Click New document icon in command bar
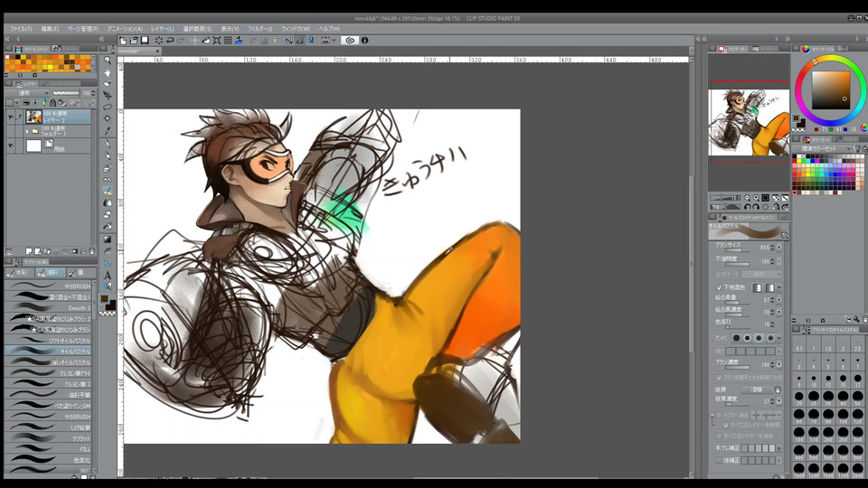 click(123, 41)
